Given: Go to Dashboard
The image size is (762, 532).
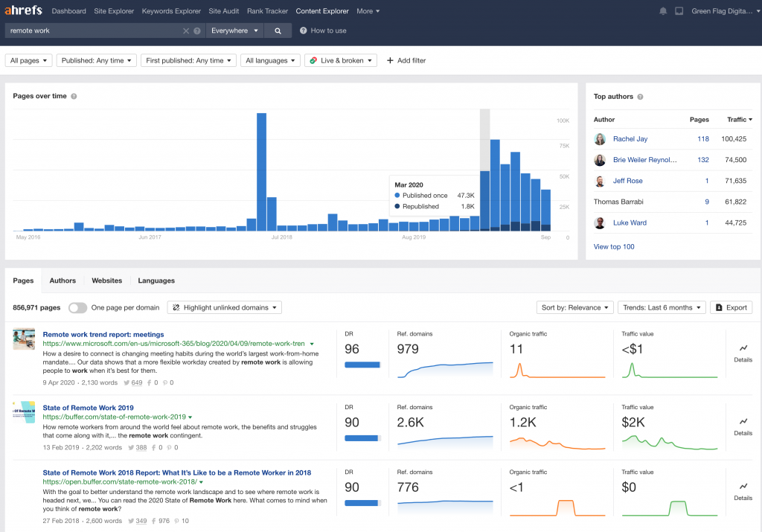Looking at the screenshot, I should (x=68, y=10).
